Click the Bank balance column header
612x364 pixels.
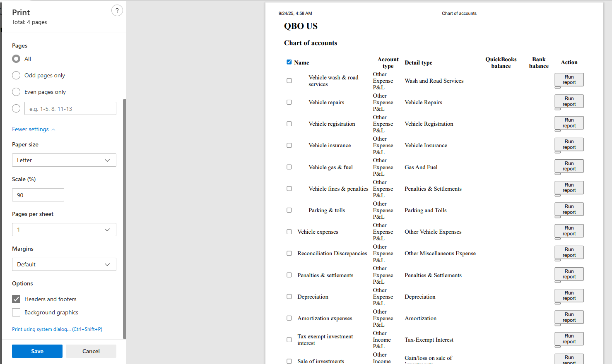[539, 62]
